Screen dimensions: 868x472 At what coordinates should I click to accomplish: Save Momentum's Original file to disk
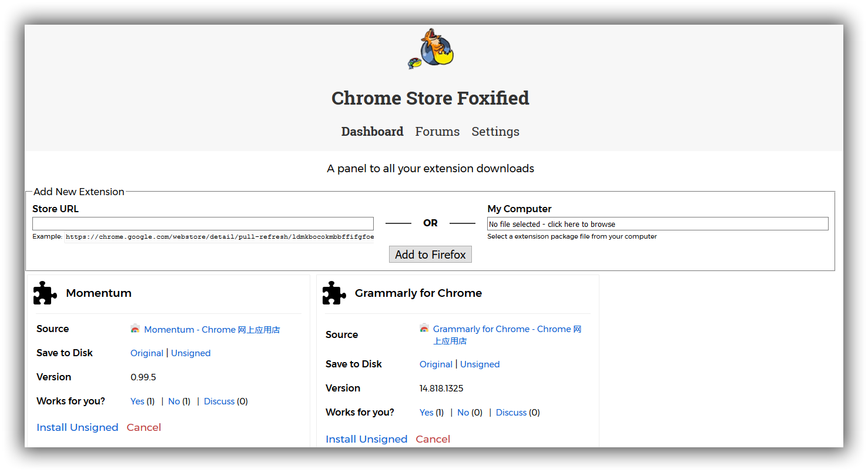click(146, 353)
